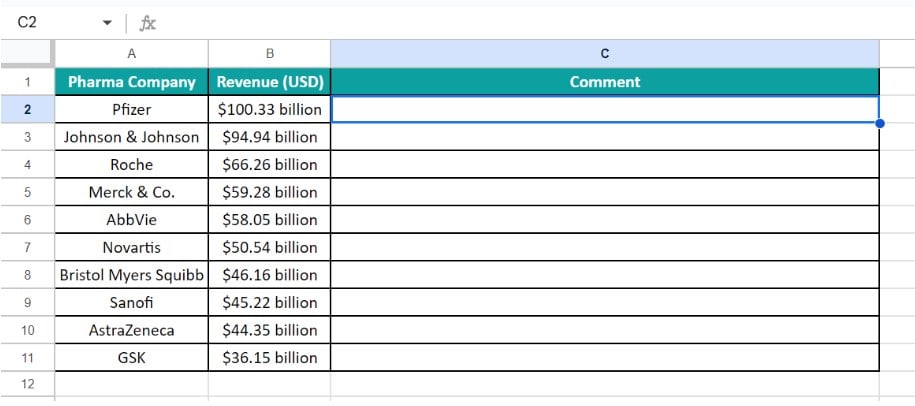Click the $100.33 billion cell
This screenshot has width=915, height=406.
click(x=270, y=109)
